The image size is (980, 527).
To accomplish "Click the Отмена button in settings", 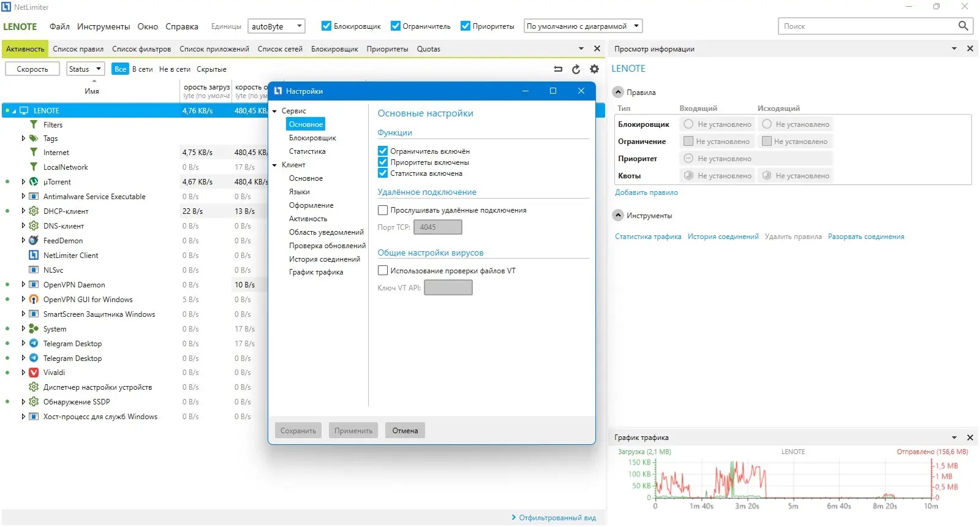I will click(405, 430).
